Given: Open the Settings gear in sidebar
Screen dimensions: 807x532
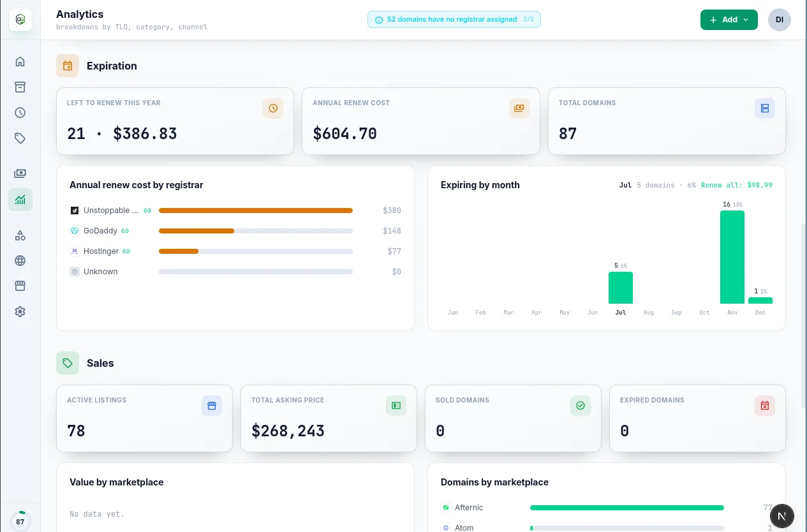Looking at the screenshot, I should tap(20, 311).
